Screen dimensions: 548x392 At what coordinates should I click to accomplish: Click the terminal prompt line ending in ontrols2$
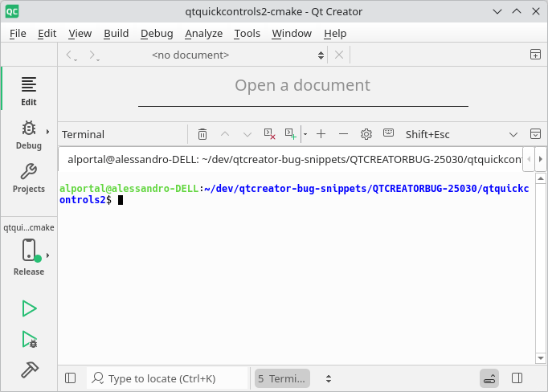click(85, 200)
